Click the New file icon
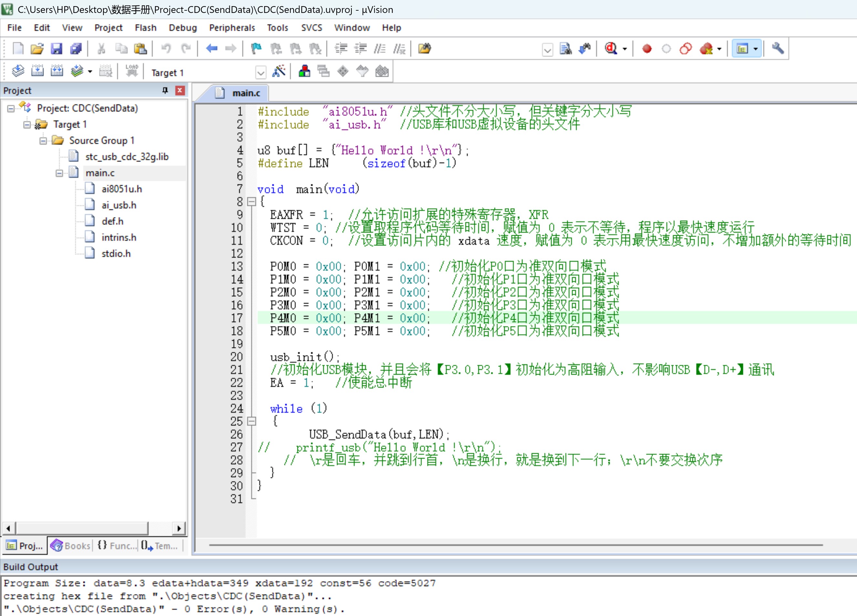Viewport: 857px width, 616px height. [18, 48]
